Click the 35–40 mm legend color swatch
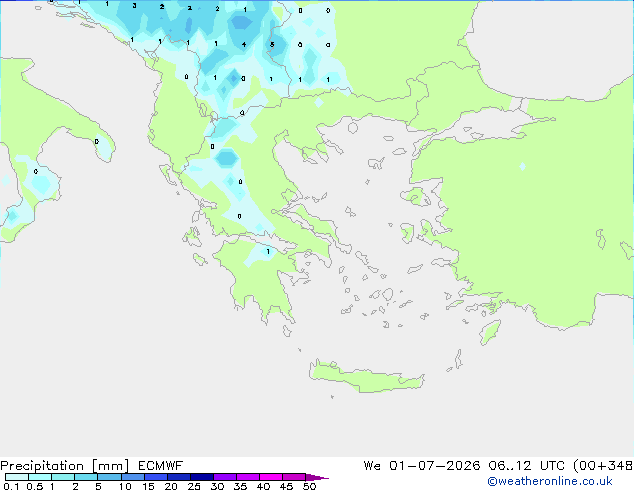Viewport: 634px width, 490px height. [x=248, y=477]
